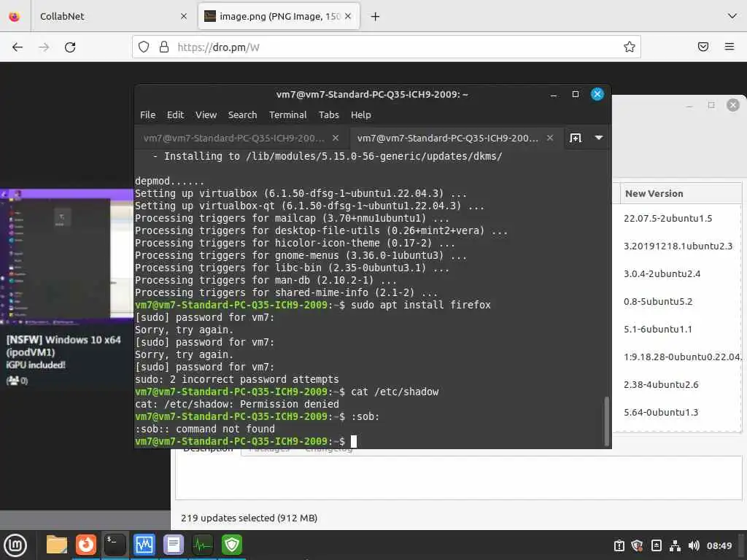The image size is (747, 560).
Task: Launch Firefox from the taskbar
Action: pyautogui.click(x=86, y=545)
